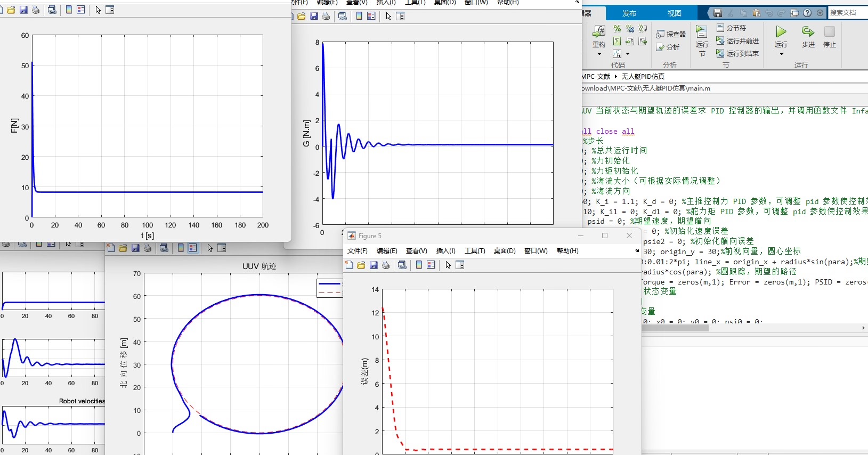Expand the 重构 dropdown arrow
Image resolution: width=868 pixels, height=455 pixels.
(x=599, y=54)
